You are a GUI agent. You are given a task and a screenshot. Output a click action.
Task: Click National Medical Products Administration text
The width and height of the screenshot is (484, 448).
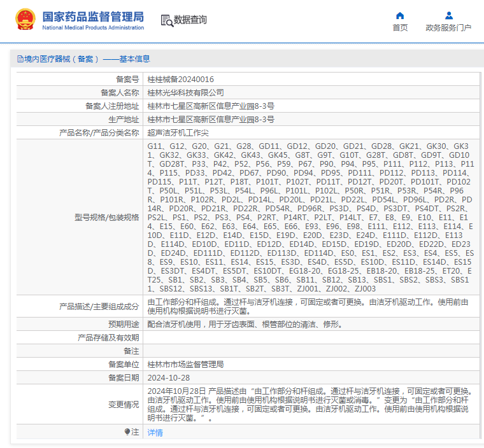93,27
